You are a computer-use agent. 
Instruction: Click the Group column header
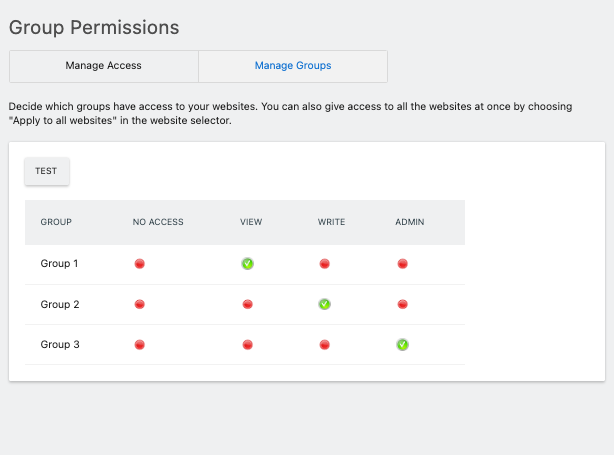[x=56, y=222]
